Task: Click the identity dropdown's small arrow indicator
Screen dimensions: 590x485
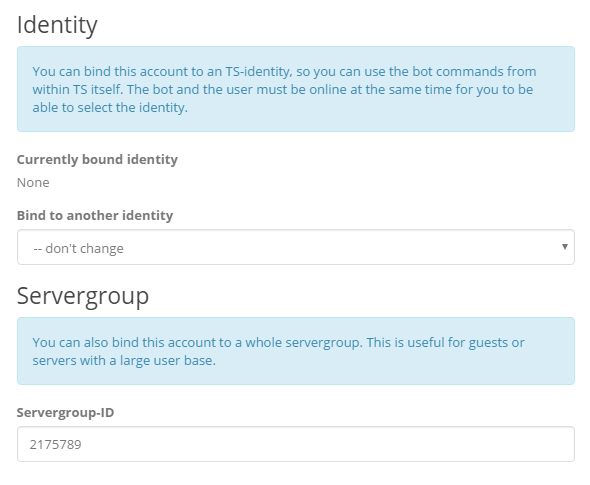Action: [x=564, y=247]
